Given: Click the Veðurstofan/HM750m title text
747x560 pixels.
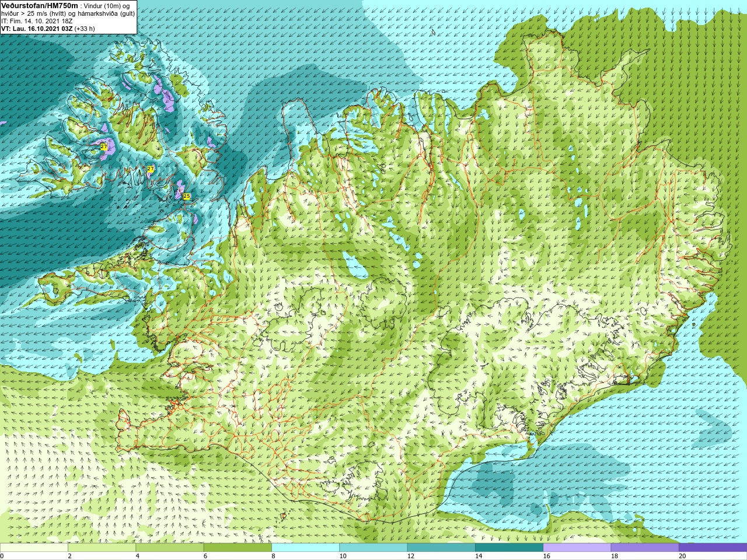Looking at the screenshot, I should pyautogui.click(x=39, y=5).
